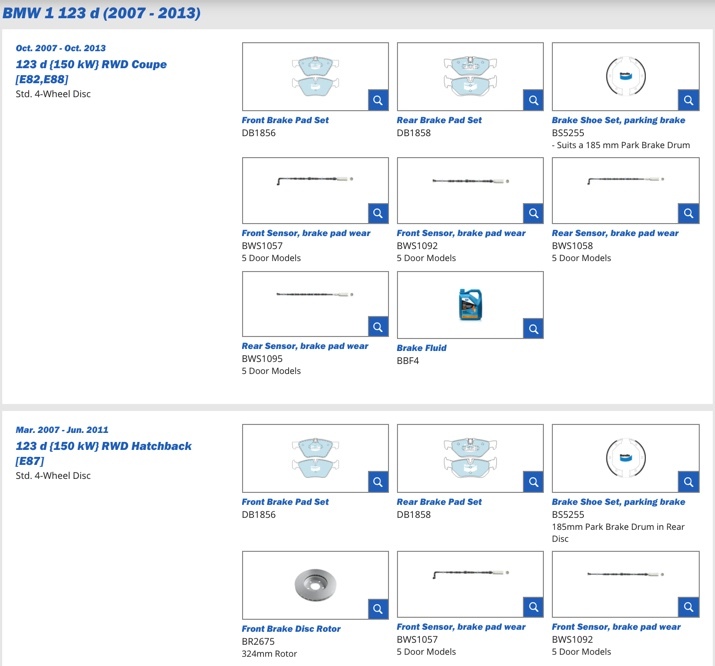Open the 123 d RWD Coupe [E82,E88] heading
This screenshot has height=666, width=715.
click(x=91, y=72)
